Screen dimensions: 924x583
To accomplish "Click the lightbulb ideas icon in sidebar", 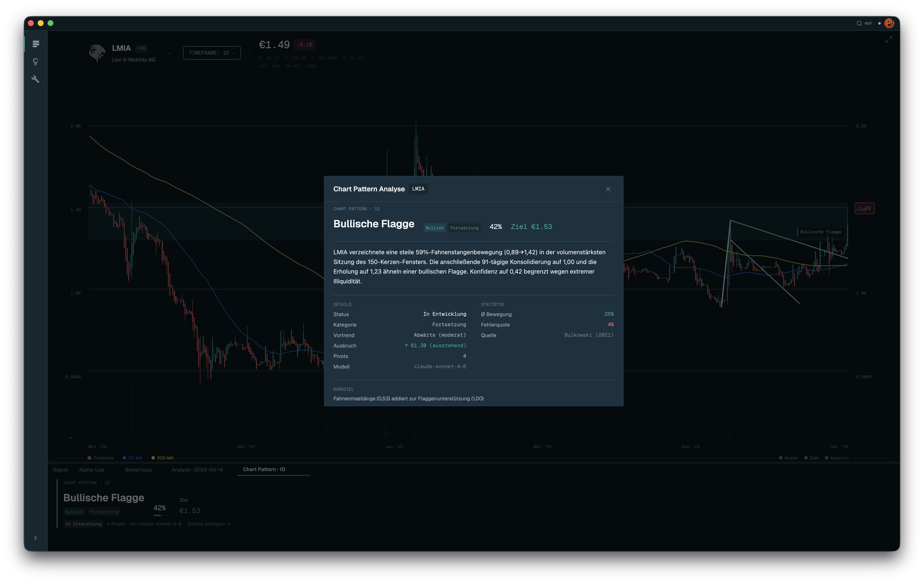I will tap(36, 62).
